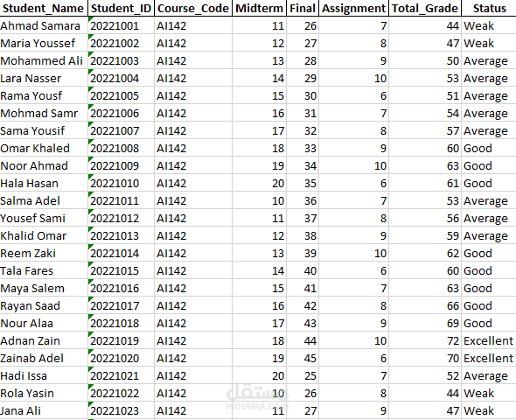516x420 pixels.
Task: Select the Excellent status of Adnan Zain
Action: 489,340
